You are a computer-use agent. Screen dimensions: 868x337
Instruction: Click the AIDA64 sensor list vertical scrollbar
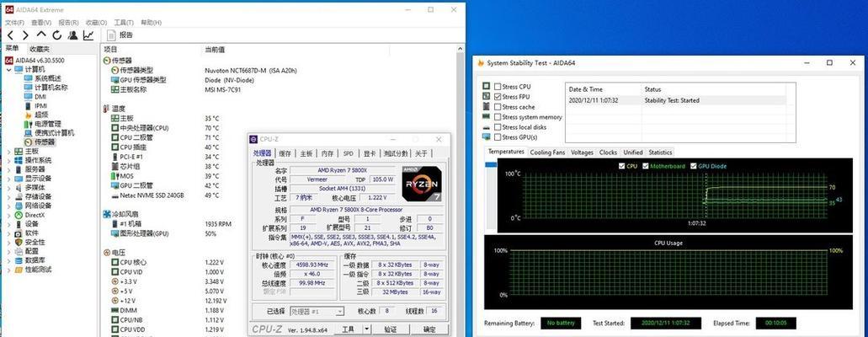(460, 189)
